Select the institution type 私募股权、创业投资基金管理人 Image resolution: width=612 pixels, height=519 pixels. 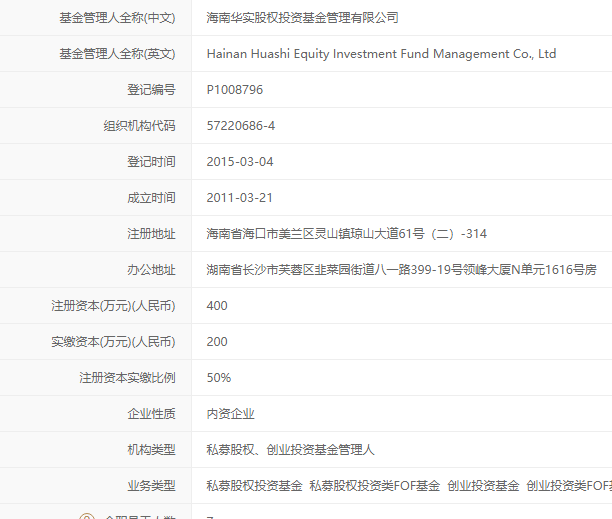290,450
